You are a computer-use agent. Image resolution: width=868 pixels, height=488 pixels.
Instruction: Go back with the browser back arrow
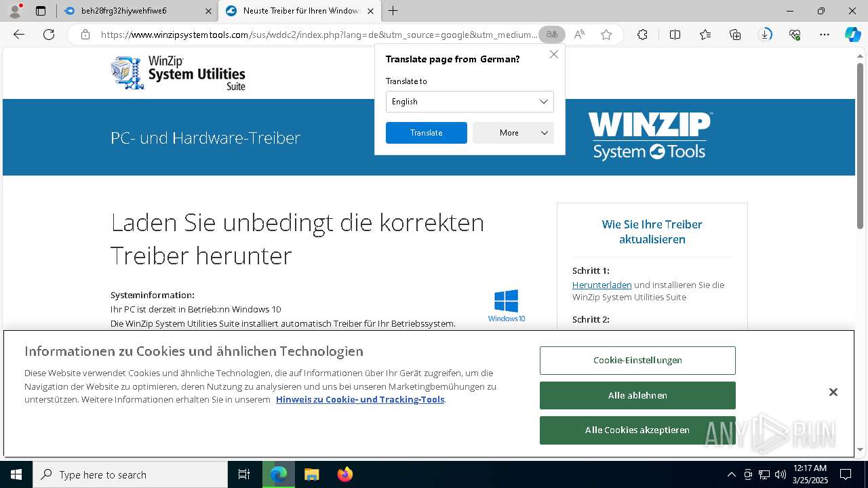tap(19, 35)
